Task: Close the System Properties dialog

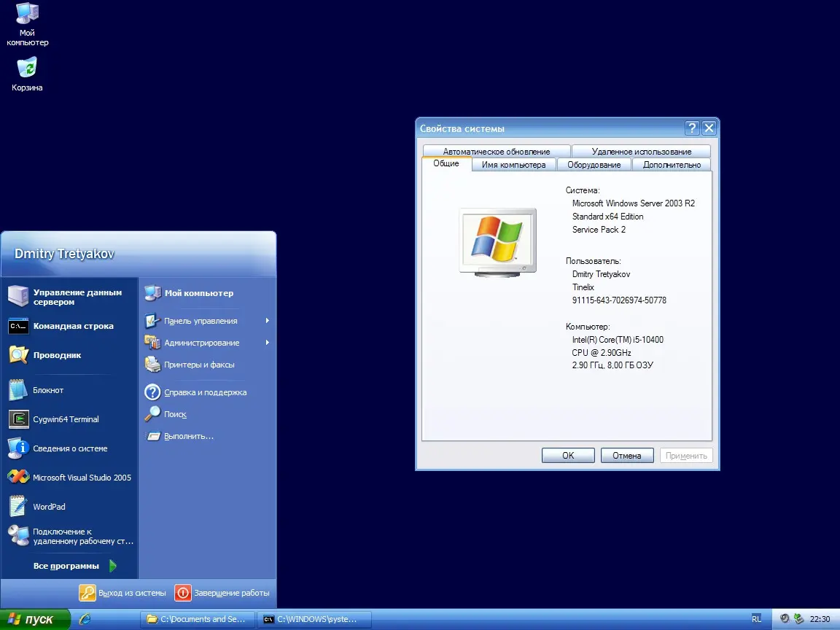Action: [709, 128]
